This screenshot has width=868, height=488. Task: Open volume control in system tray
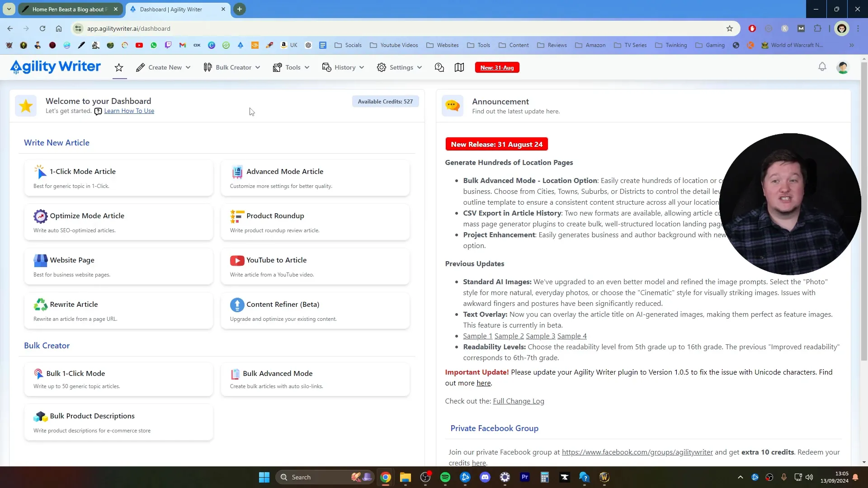(x=809, y=477)
